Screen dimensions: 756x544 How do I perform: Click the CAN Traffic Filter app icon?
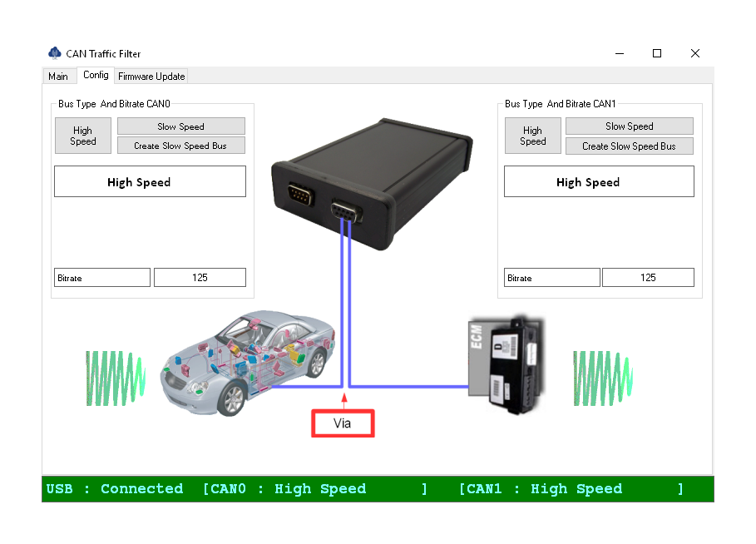55,53
